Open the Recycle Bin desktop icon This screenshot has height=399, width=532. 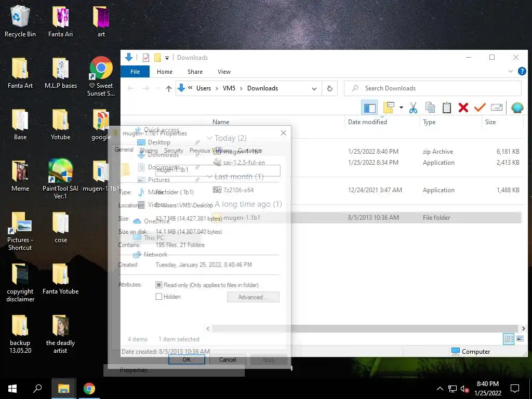click(x=20, y=21)
